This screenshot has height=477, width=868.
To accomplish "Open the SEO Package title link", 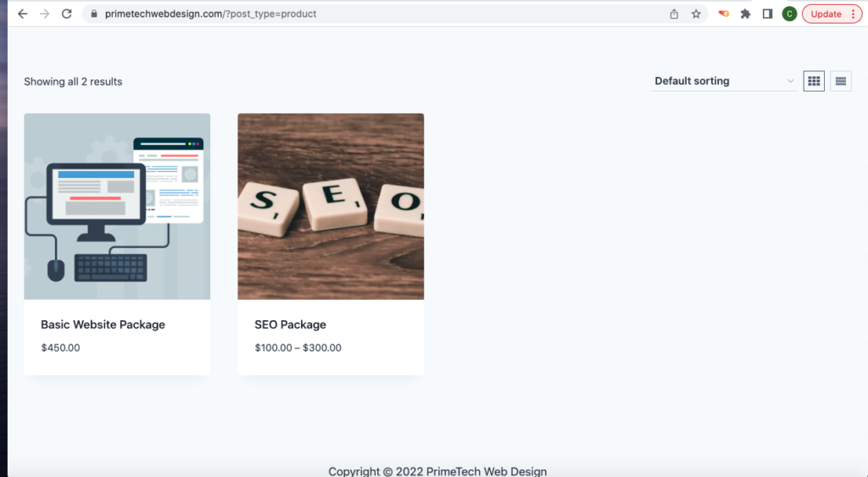I will click(x=290, y=324).
